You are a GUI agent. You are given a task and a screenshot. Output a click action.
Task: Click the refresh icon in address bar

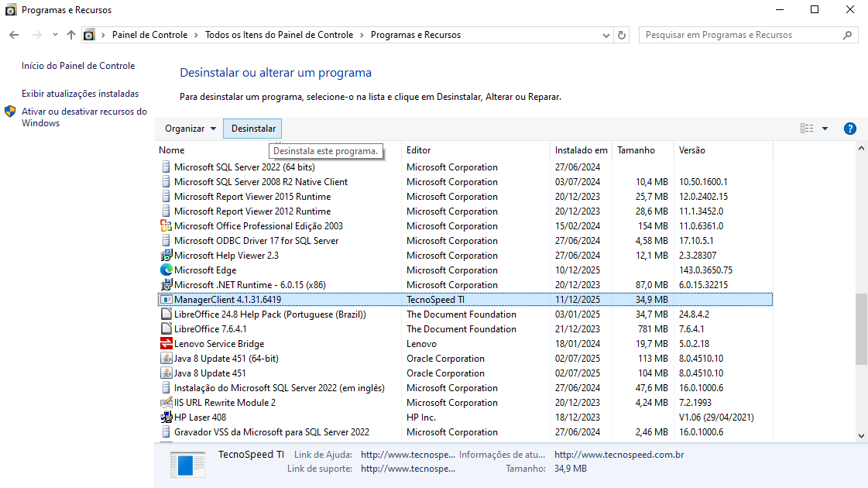(x=622, y=35)
